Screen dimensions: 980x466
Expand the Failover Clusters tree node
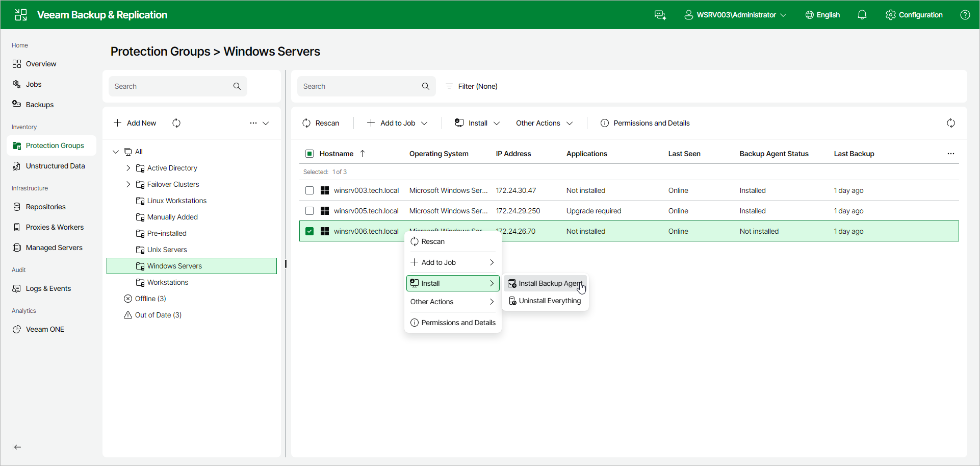point(128,184)
